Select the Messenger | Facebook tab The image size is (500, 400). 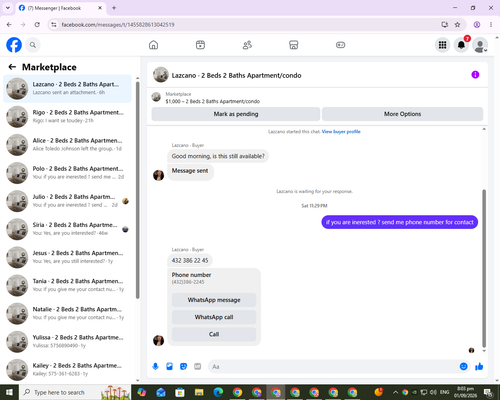click(60, 8)
